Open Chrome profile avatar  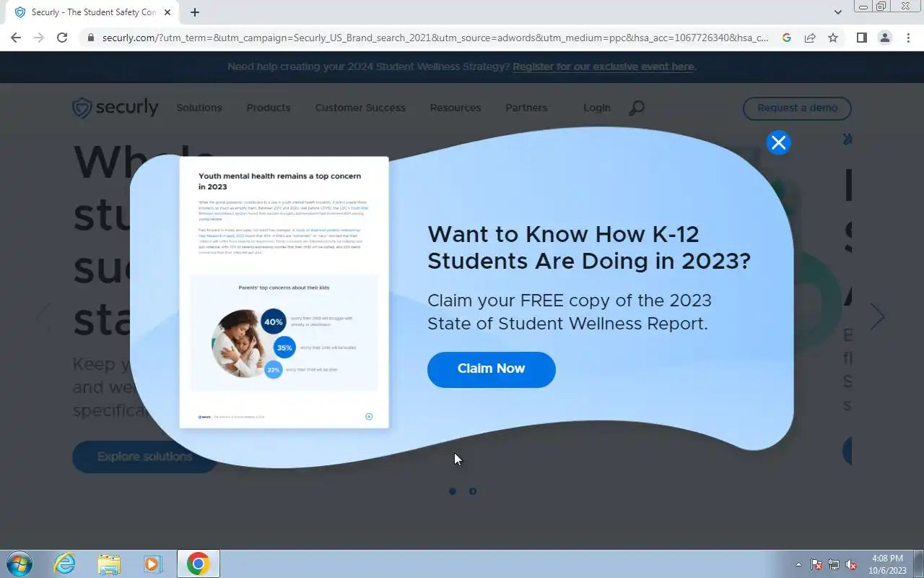tap(884, 38)
